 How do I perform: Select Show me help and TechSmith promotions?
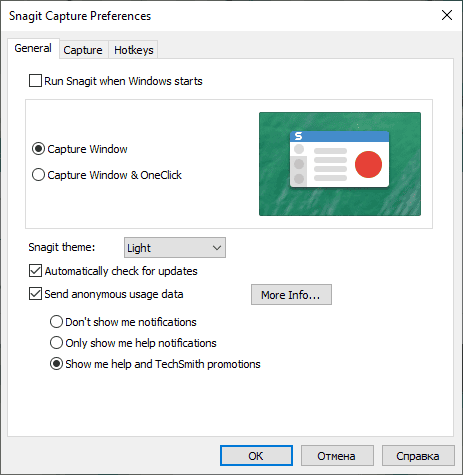[56, 364]
